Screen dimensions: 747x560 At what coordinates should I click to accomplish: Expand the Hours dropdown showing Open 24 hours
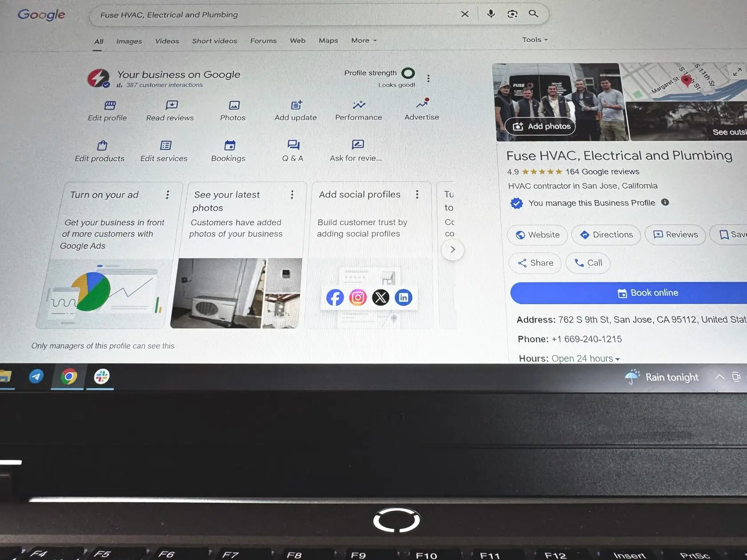(x=617, y=358)
